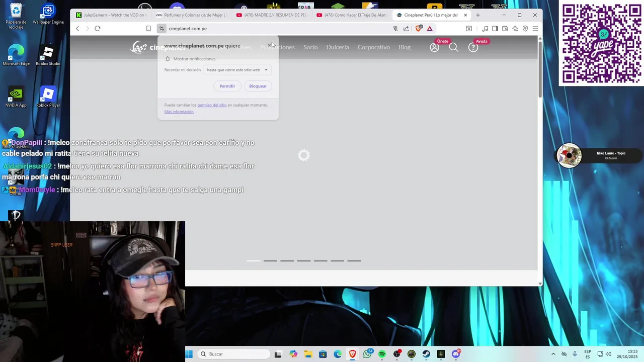The height and width of the screenshot is (362, 644).
Task: Open a new browser tab
Action: (x=478, y=15)
